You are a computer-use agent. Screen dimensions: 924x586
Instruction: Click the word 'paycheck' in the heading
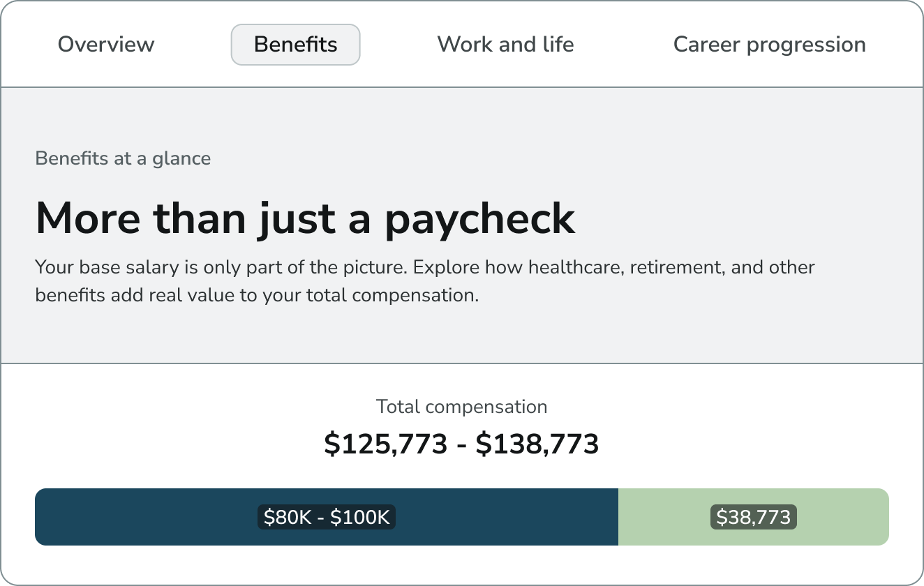point(479,218)
